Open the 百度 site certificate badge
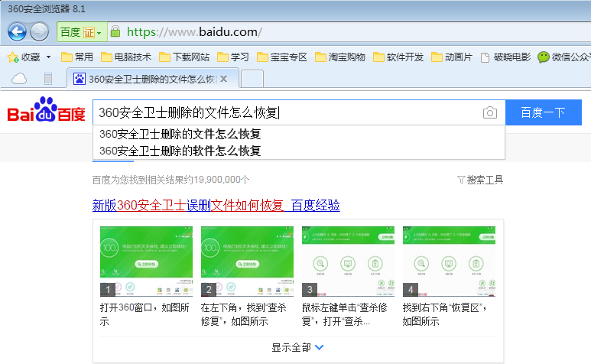Viewport: 591px width, 364px height. 82,32
